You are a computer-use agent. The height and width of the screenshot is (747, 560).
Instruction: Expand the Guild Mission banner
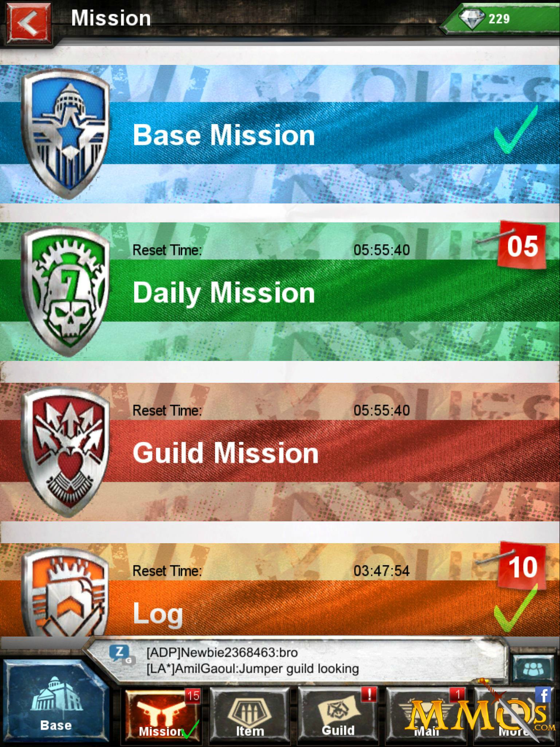(x=280, y=452)
